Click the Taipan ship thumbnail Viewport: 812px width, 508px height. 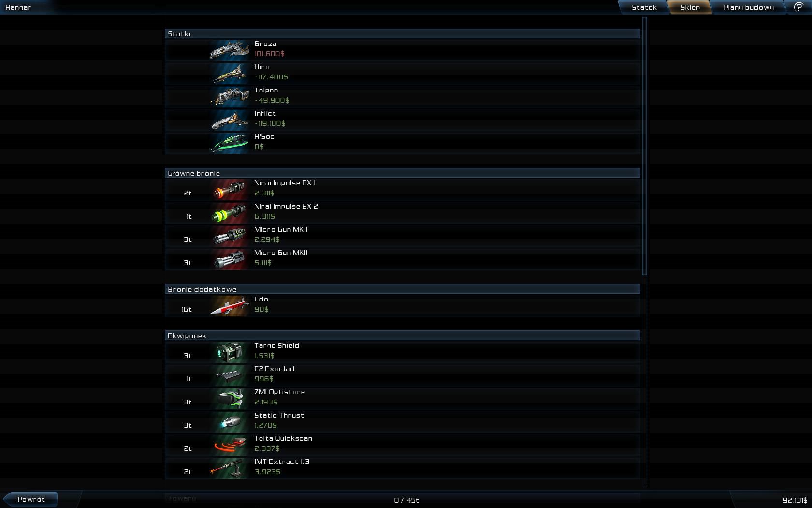(230, 96)
